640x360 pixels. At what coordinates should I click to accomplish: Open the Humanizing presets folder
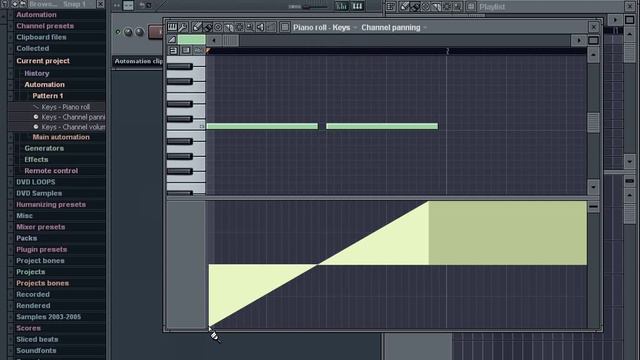pos(51,204)
